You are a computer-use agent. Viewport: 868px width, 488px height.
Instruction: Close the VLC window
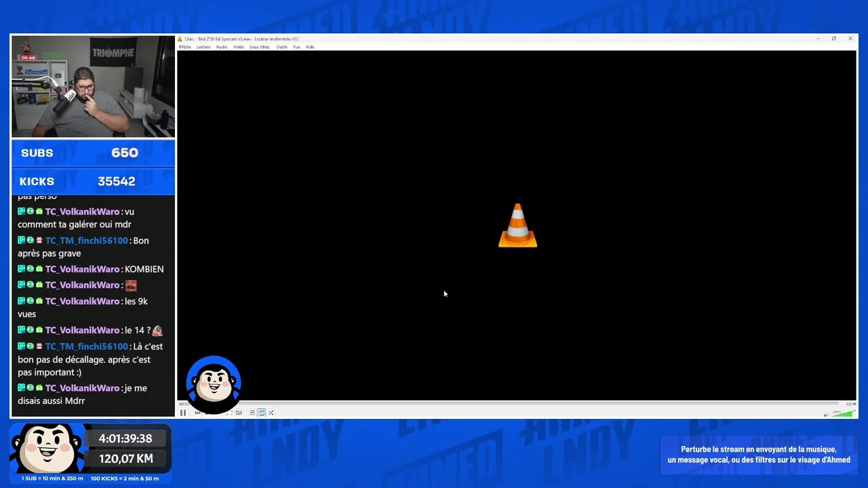coord(850,39)
